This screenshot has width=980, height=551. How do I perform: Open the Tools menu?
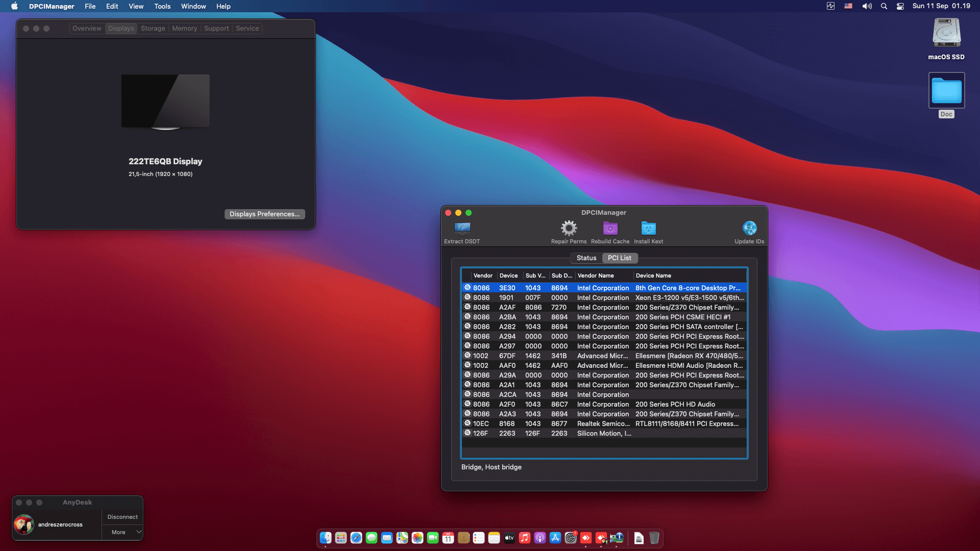click(x=162, y=6)
